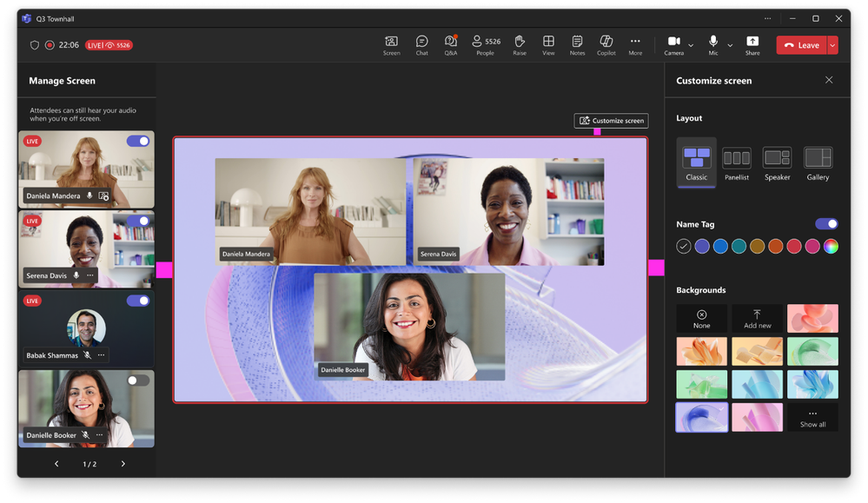
Task: Open the People list
Action: pyautogui.click(x=484, y=45)
